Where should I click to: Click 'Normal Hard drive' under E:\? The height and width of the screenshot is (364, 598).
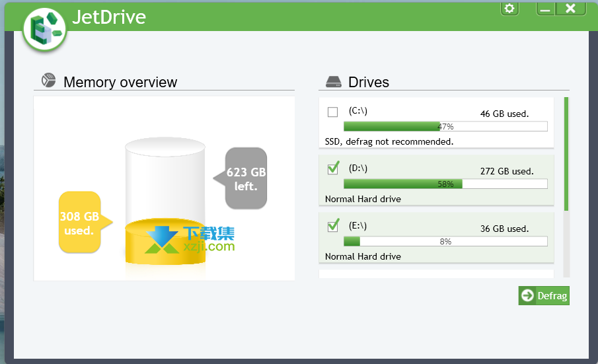pyautogui.click(x=363, y=256)
